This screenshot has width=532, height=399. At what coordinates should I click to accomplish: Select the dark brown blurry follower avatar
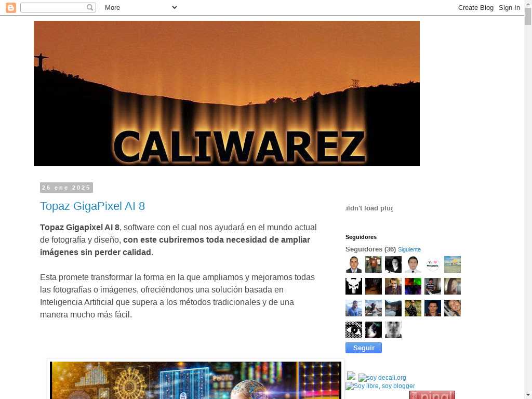click(x=373, y=286)
